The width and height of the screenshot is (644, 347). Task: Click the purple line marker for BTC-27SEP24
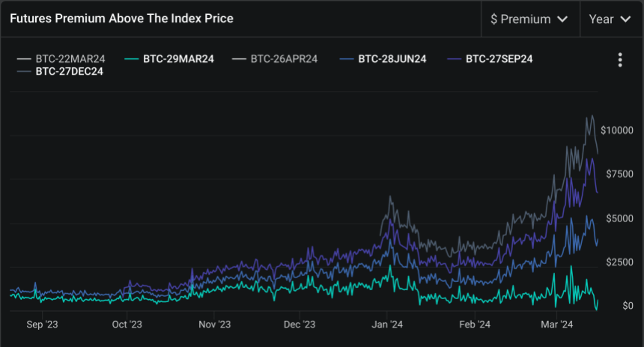point(454,58)
